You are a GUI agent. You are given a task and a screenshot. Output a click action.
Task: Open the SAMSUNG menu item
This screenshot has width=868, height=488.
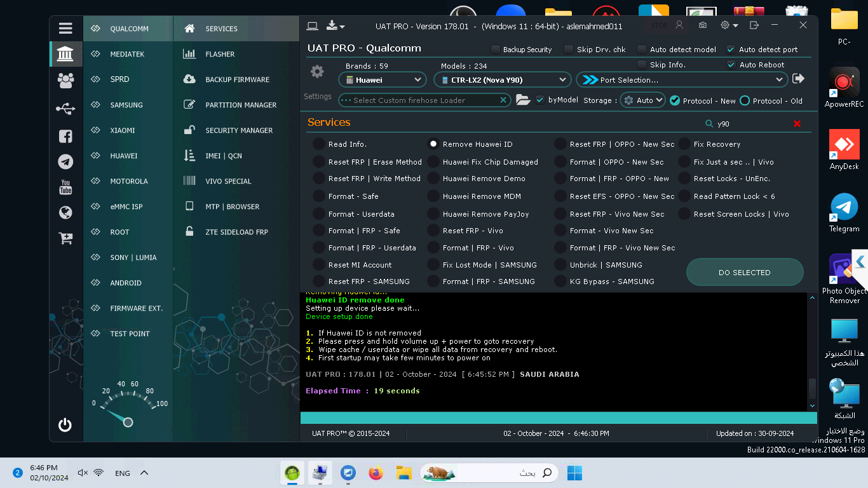(x=128, y=105)
